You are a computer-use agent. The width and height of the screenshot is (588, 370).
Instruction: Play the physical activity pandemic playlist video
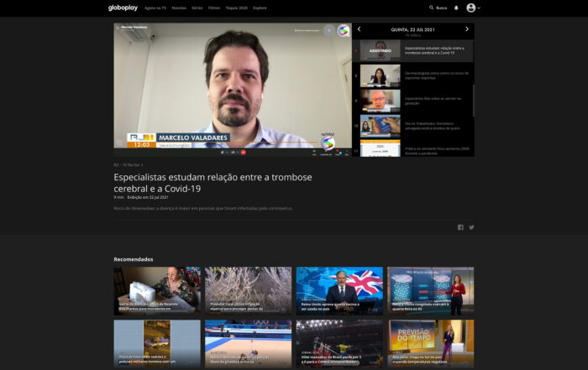413,149
